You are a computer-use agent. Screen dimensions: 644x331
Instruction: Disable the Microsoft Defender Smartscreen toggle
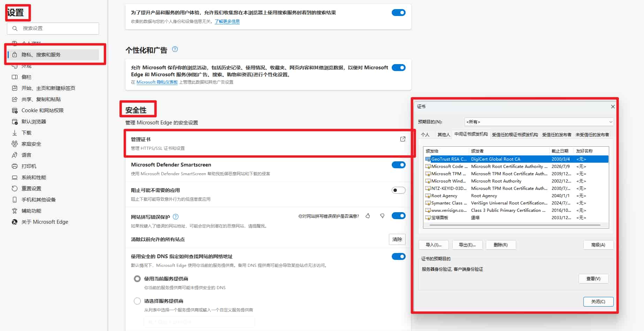[398, 165]
